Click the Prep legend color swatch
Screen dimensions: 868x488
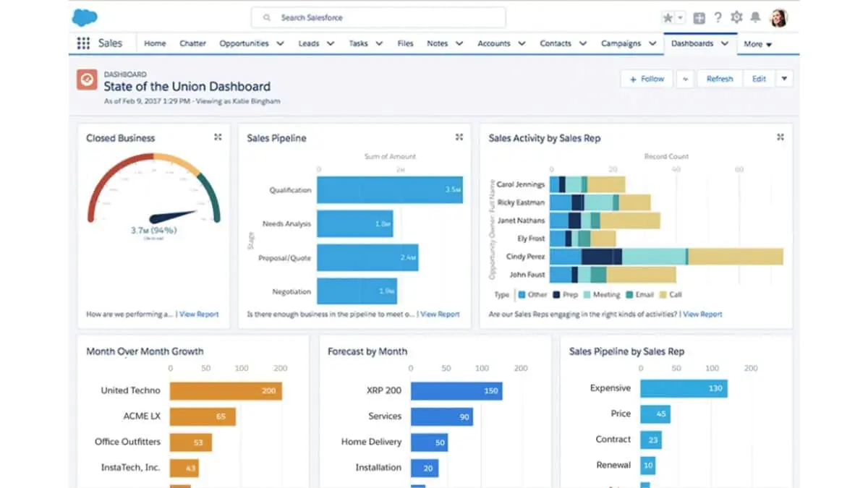click(x=556, y=295)
